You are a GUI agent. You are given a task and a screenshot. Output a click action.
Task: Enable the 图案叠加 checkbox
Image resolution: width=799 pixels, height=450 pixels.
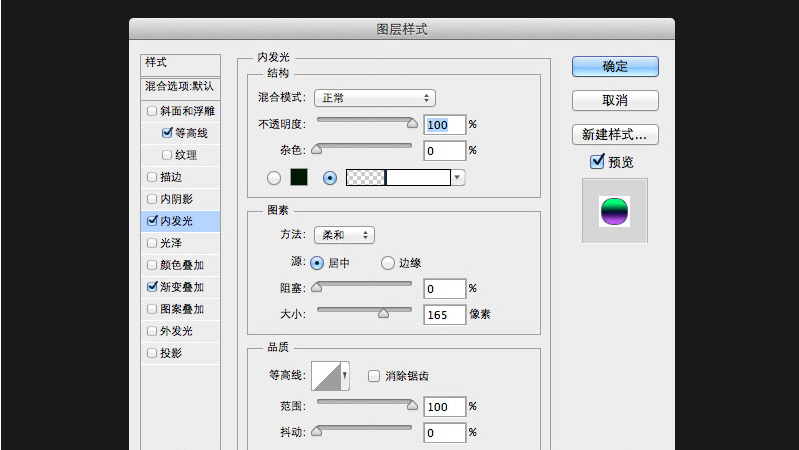(x=152, y=309)
